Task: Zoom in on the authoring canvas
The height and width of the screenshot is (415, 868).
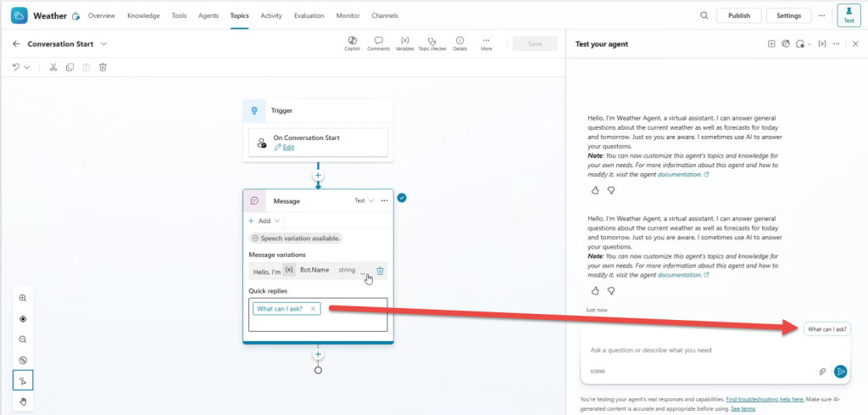Action: click(23, 298)
